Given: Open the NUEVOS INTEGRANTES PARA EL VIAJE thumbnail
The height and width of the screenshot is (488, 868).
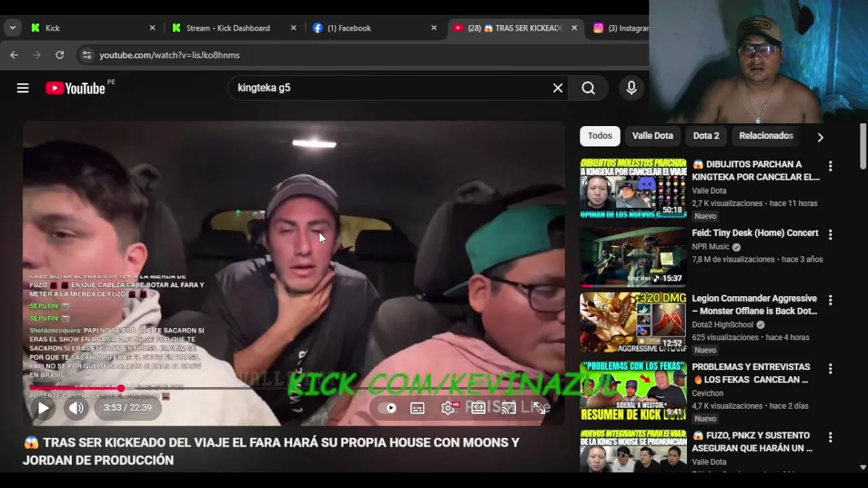Looking at the screenshot, I should click(633, 451).
